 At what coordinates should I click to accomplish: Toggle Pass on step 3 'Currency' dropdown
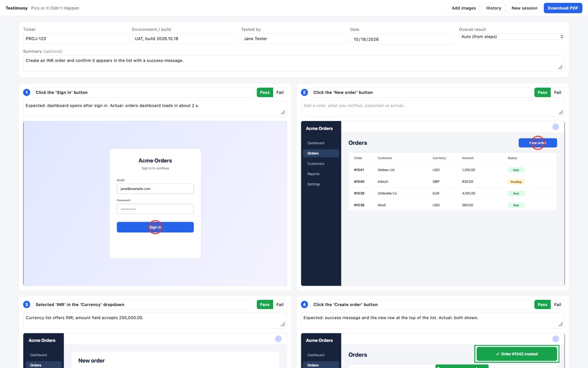click(265, 305)
